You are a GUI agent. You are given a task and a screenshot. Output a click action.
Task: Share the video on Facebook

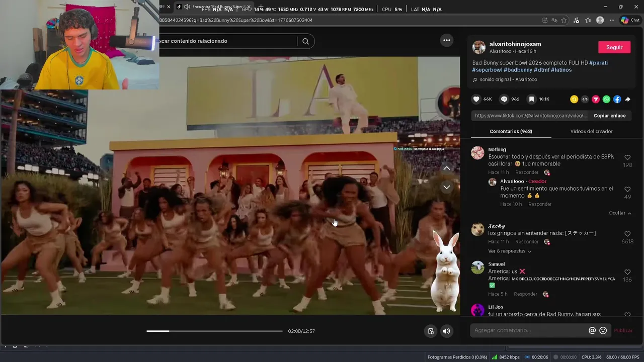click(617, 100)
